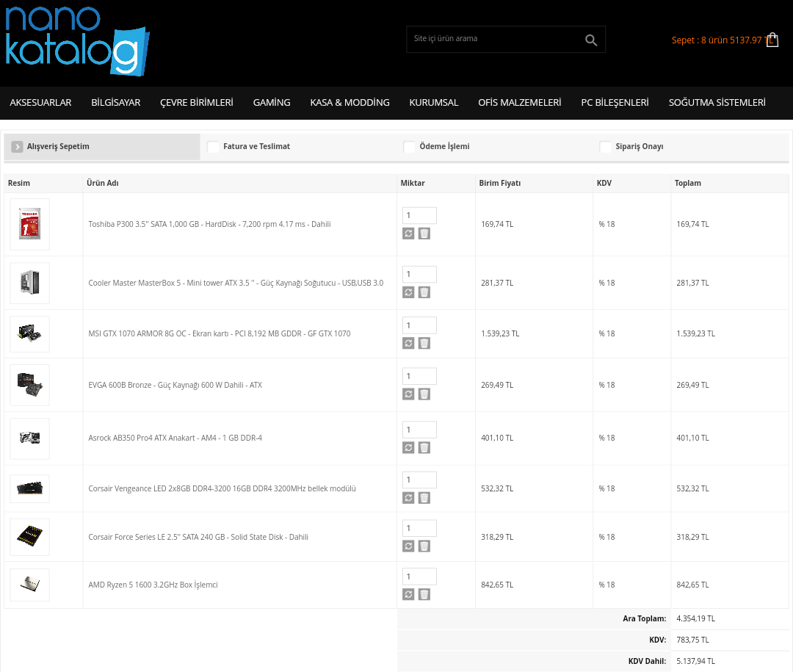Click the Corsair Force SSD thumbnail
The image size is (793, 672).
click(x=30, y=537)
